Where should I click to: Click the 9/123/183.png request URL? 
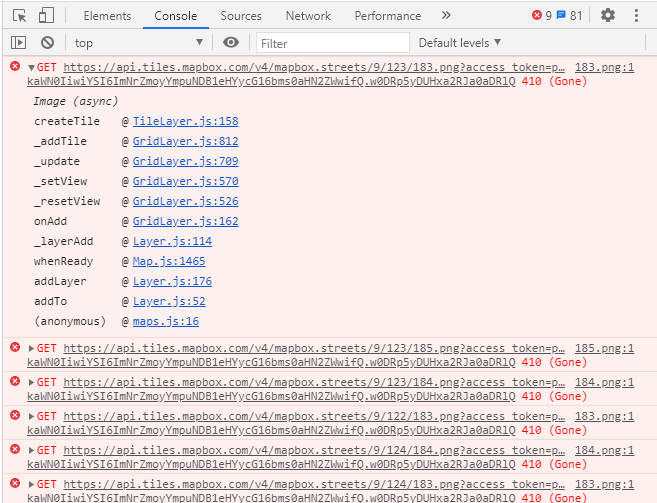314,67
